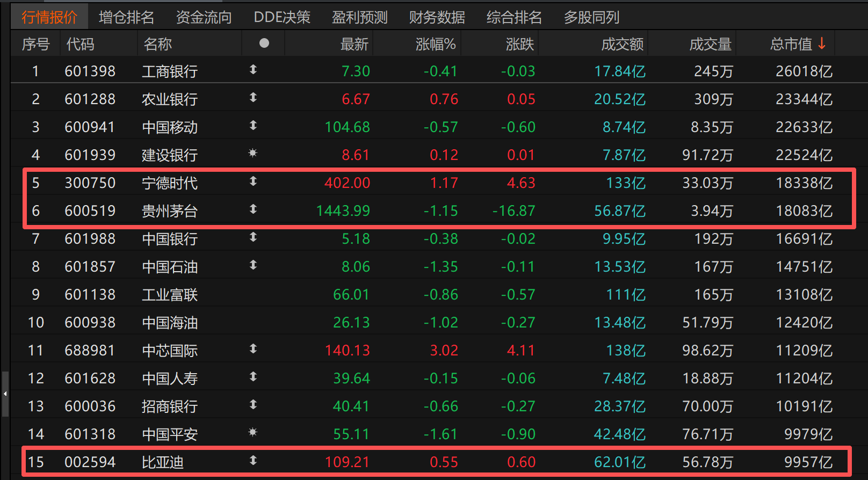The height and width of the screenshot is (480, 868).
Task: Click stock code 601398
Action: (x=90, y=71)
